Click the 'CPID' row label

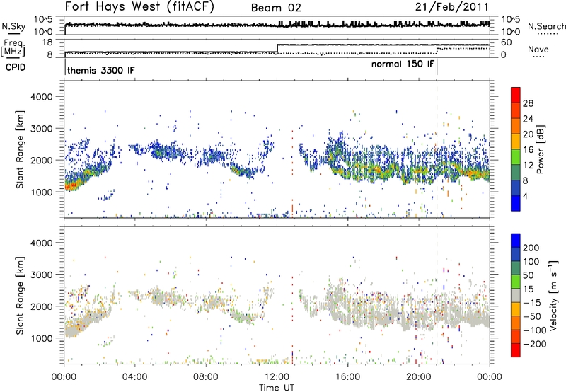click(16, 67)
